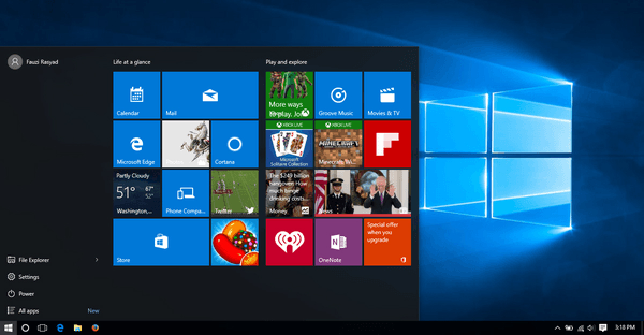644x335 pixels.
Task: Open the Office special offer tile
Action: coord(387,242)
